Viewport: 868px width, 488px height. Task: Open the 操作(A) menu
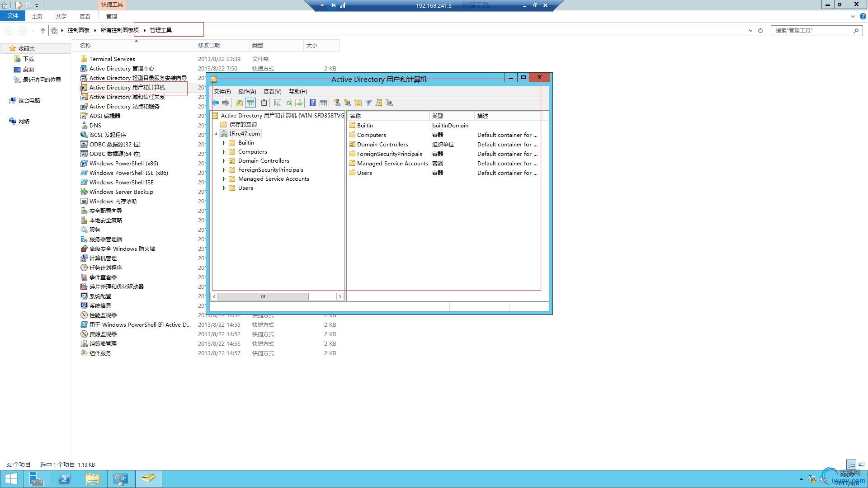point(247,91)
